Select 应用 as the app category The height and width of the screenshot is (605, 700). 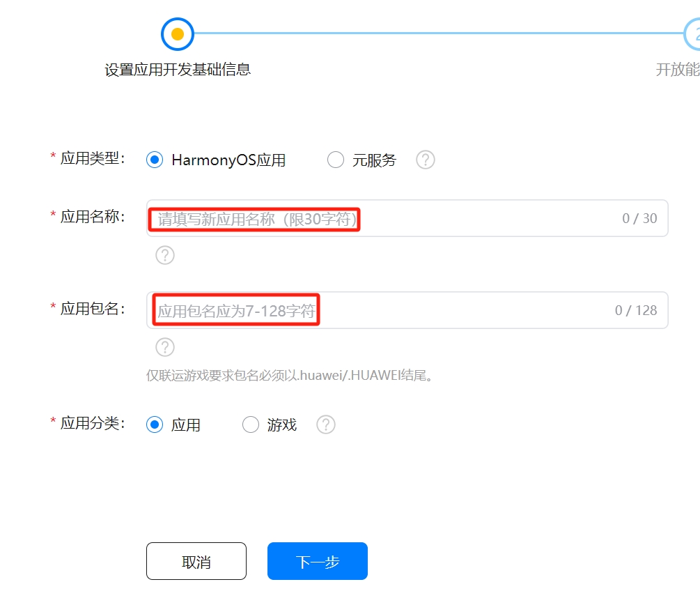click(154, 424)
